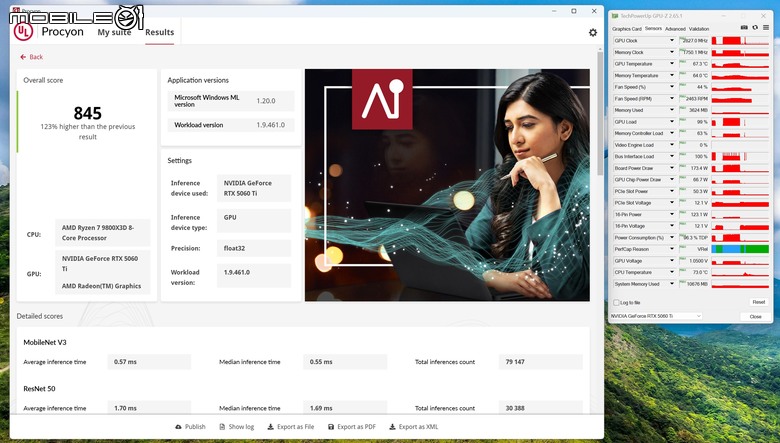The height and width of the screenshot is (443, 780).
Task: Click Export as File button label
Action: pos(295,427)
